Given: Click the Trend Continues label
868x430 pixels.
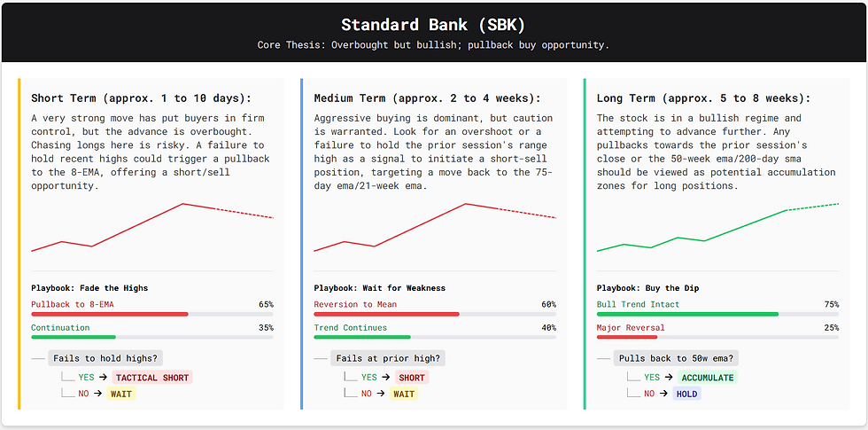Looking at the screenshot, I should tap(351, 327).
